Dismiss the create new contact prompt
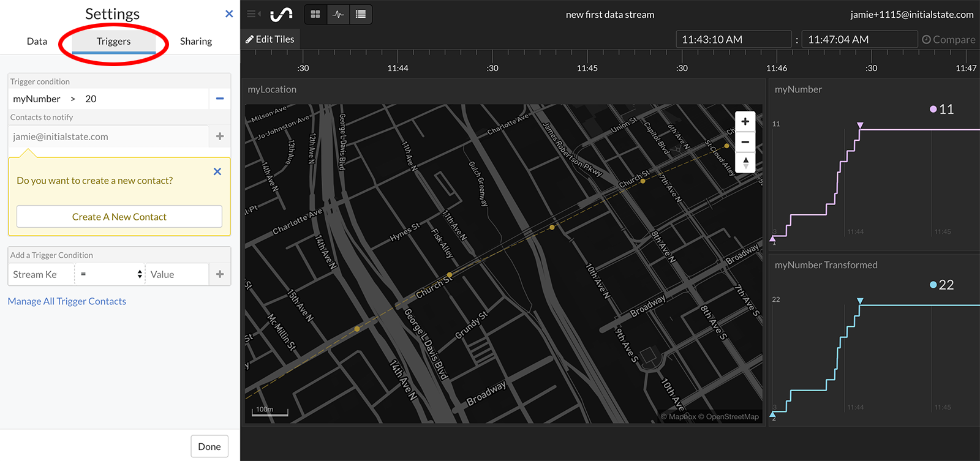This screenshot has height=461, width=980. pos(217,172)
